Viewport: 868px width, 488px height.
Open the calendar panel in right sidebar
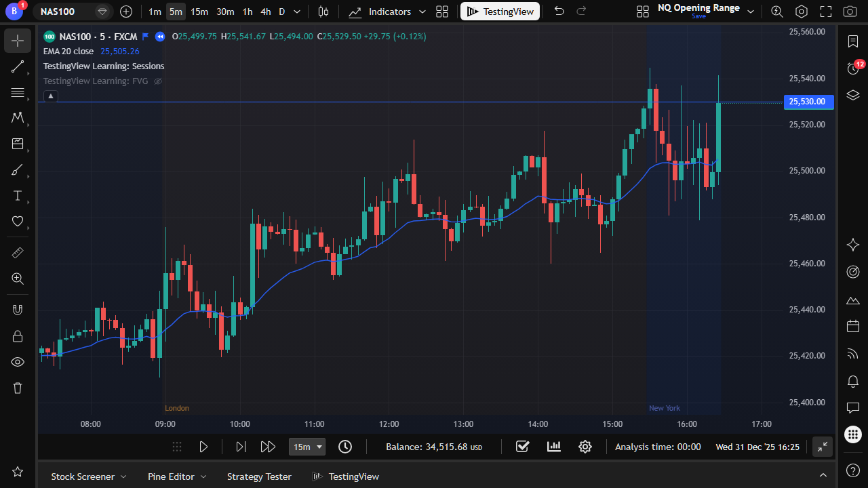tap(854, 326)
